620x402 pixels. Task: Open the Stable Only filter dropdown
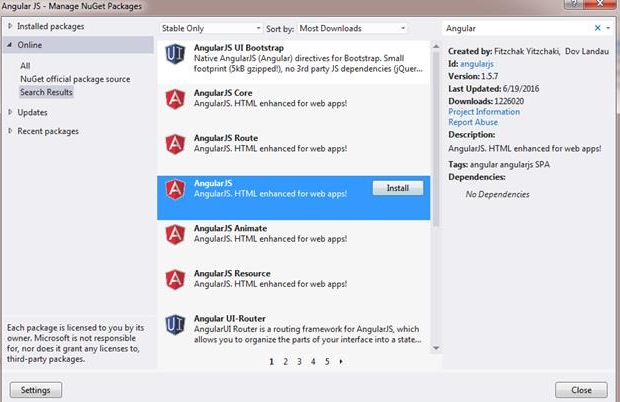(x=211, y=28)
